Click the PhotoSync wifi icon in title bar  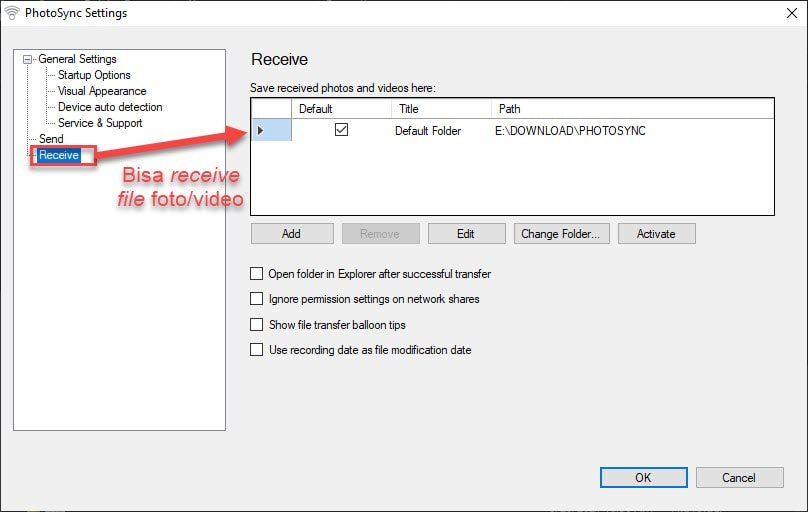(11, 13)
